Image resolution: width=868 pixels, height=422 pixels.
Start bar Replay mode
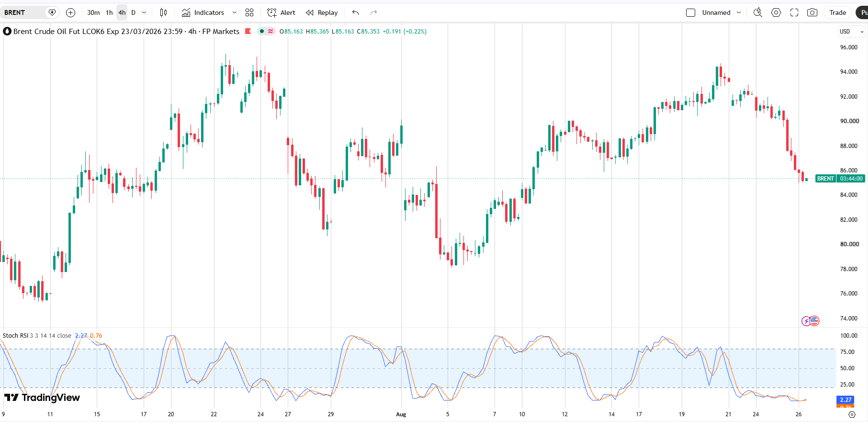322,12
